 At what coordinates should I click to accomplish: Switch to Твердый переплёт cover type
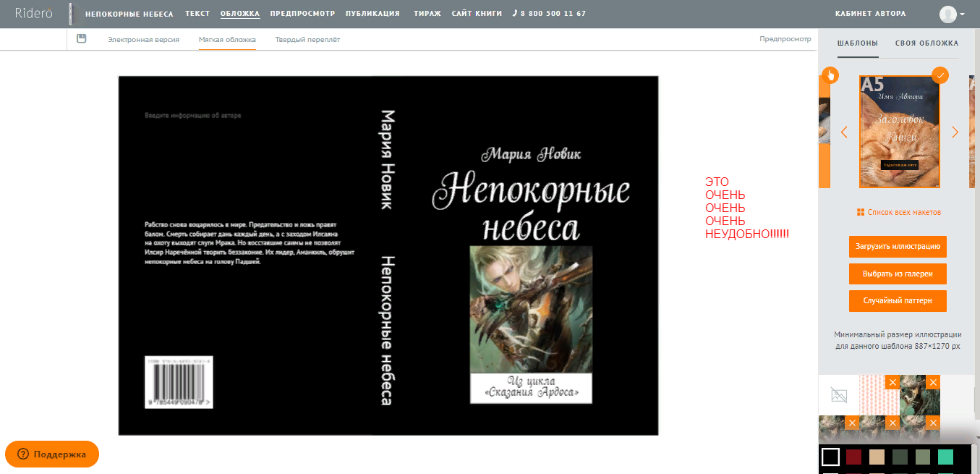[307, 40]
